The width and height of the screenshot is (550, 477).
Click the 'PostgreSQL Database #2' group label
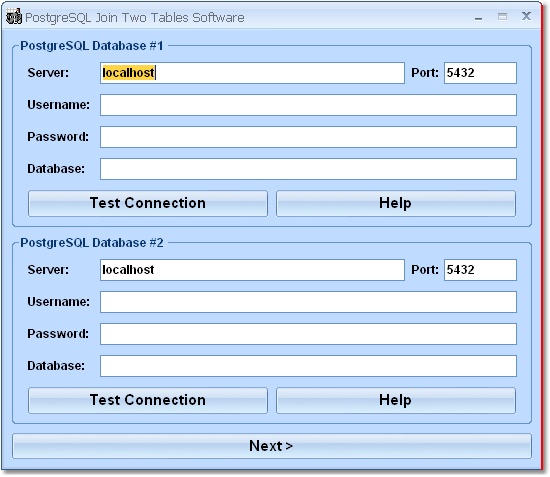pyautogui.click(x=92, y=243)
